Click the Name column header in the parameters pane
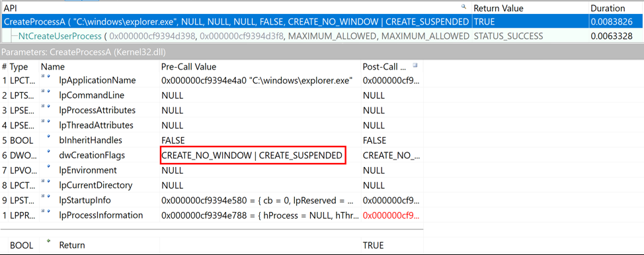The width and height of the screenshot is (644, 255). click(x=99, y=67)
